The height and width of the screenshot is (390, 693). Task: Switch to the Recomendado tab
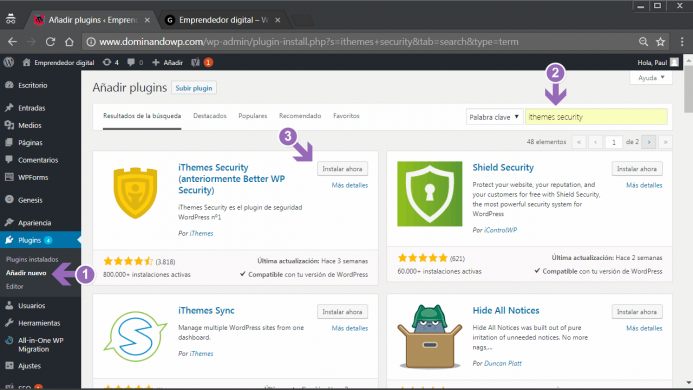click(300, 116)
